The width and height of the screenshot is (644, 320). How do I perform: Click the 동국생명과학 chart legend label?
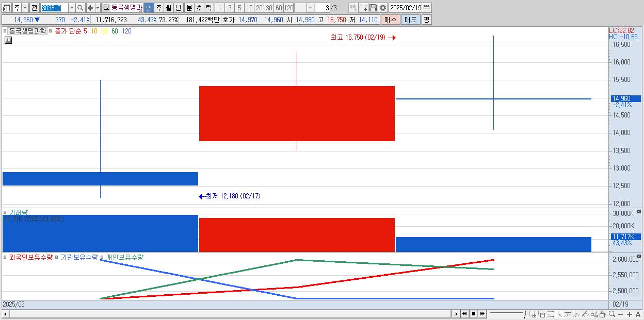(x=28, y=31)
